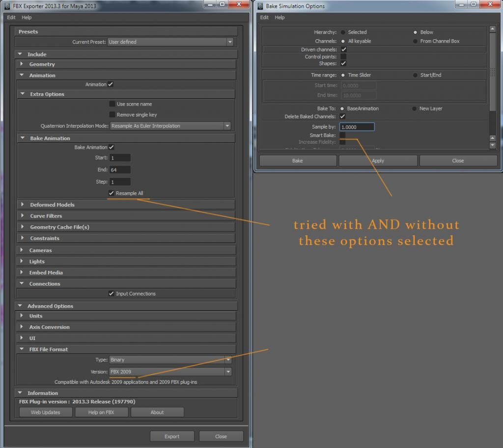
Task: Collapse the Advanced Options section
Action: [20, 306]
